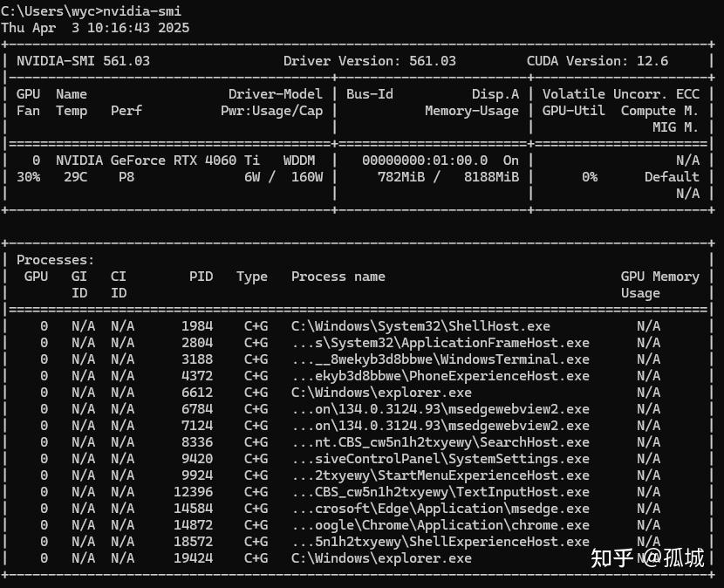Click the WindowsTerminal.exe process row

(358, 359)
